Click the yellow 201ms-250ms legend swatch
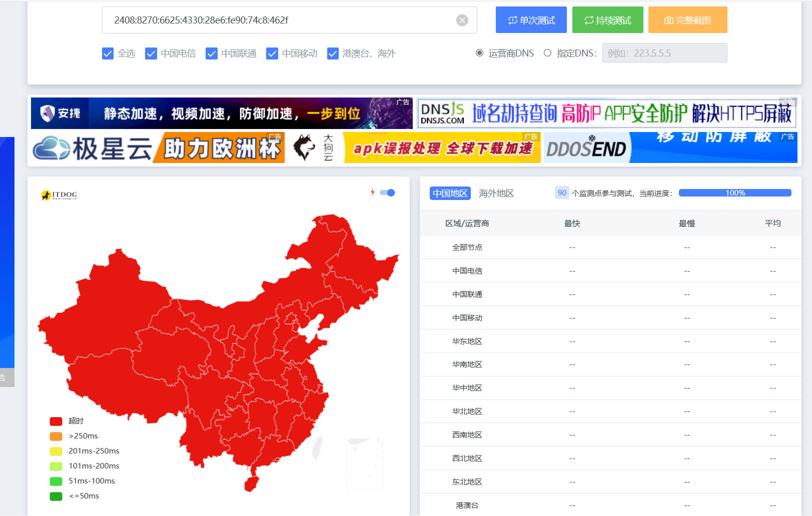The height and width of the screenshot is (516, 812). [x=56, y=451]
